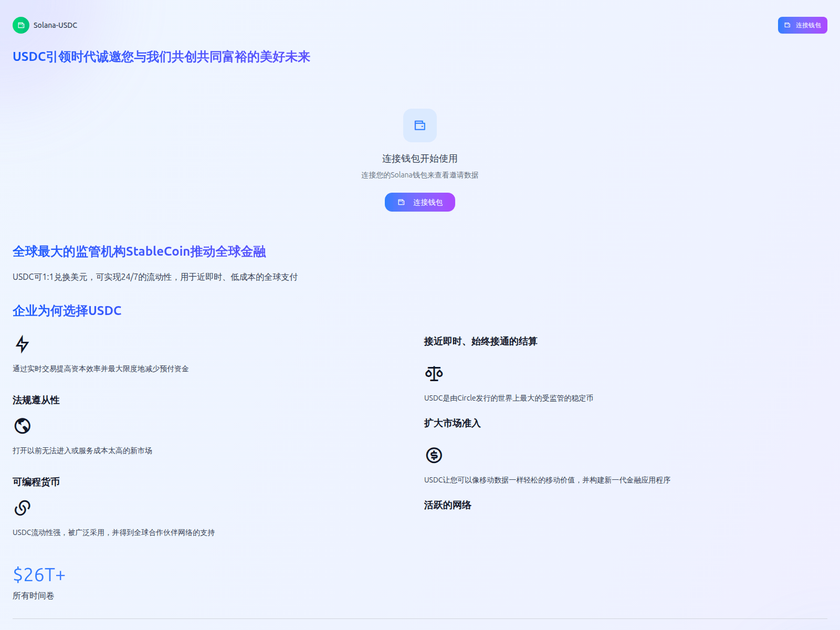
Task: Click the text 连接您的Solana钱包来查看邀请数据
Action: (420, 175)
